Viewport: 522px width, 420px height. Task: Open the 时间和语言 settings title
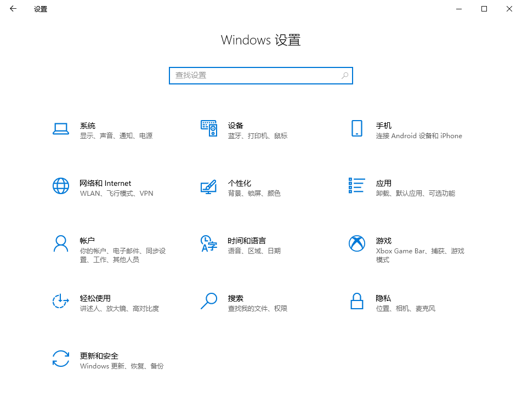click(247, 241)
